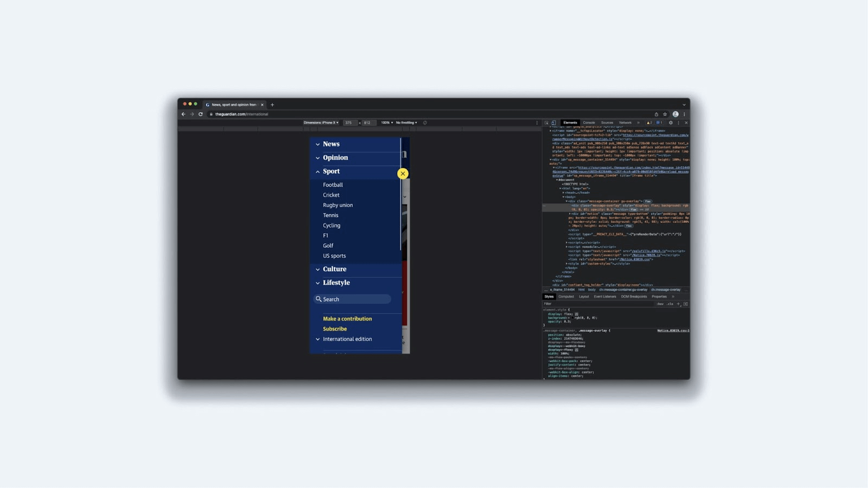Click the issues count badge
This screenshot has width=868, height=488.
pos(659,123)
